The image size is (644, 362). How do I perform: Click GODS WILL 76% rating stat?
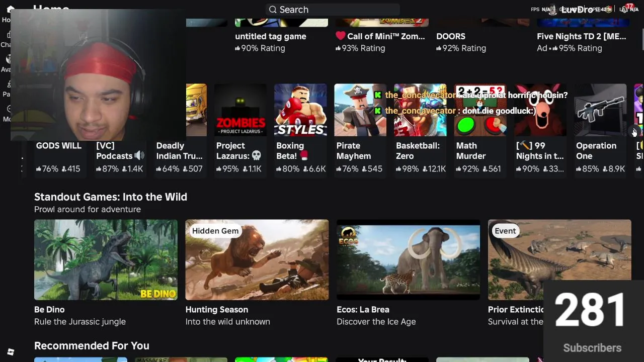[47, 169]
